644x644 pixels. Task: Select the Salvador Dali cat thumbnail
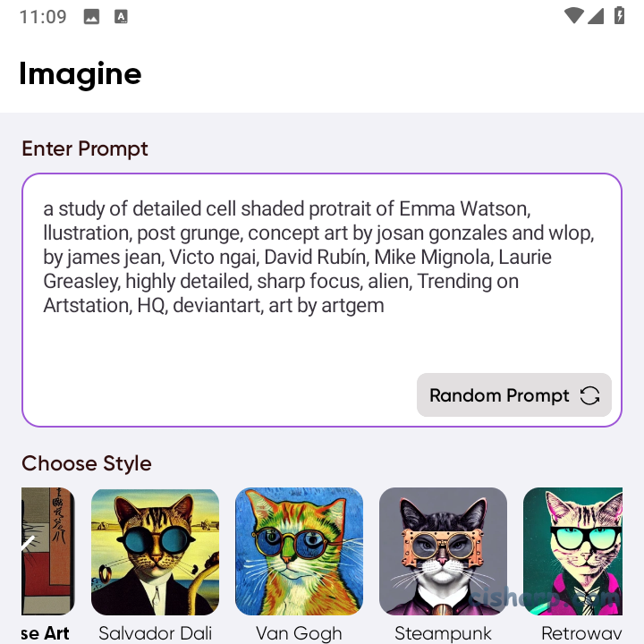click(x=155, y=551)
